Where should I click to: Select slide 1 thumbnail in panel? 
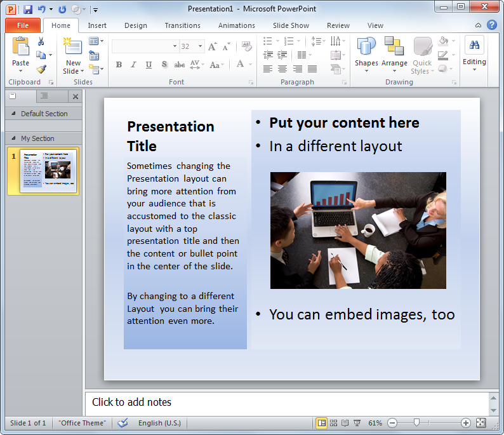point(48,171)
